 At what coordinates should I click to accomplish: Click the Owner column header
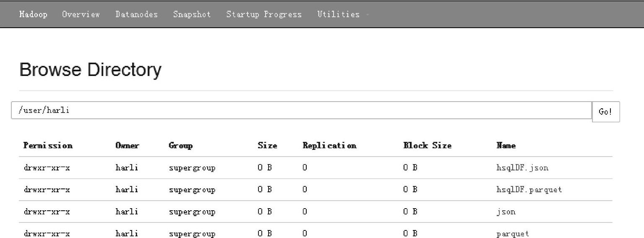pyautogui.click(x=127, y=146)
